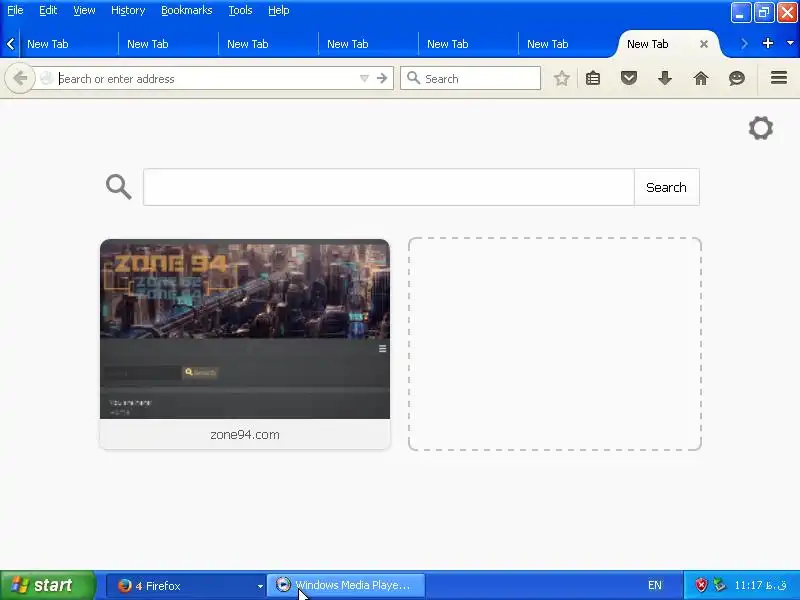Switch to the fifth New Tab
The image size is (800, 600).
pos(468,44)
